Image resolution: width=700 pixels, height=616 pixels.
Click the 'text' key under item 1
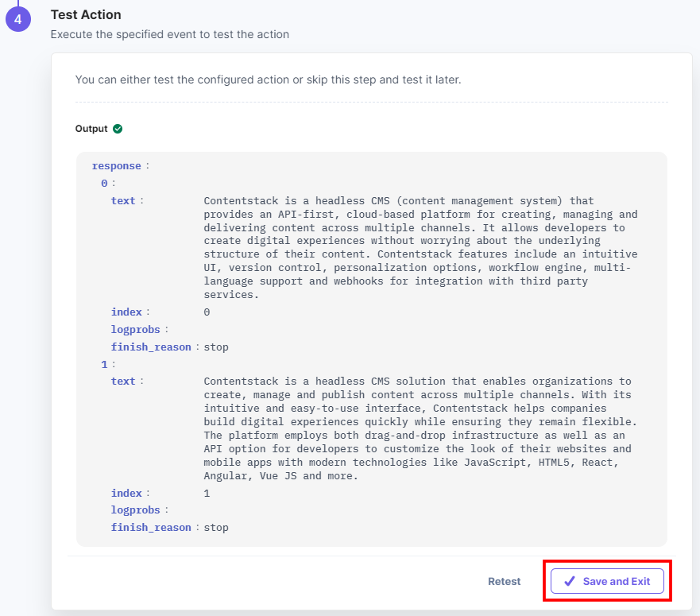[123, 381]
